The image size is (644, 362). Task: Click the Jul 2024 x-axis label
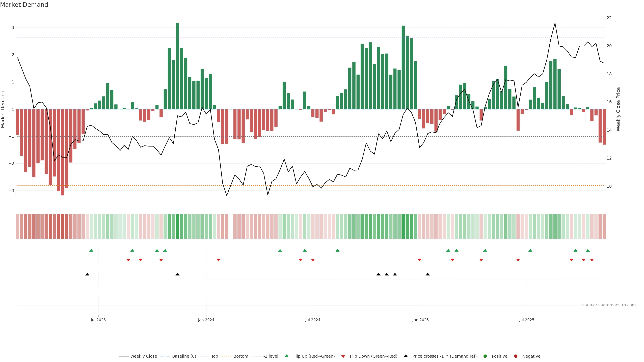click(x=312, y=320)
